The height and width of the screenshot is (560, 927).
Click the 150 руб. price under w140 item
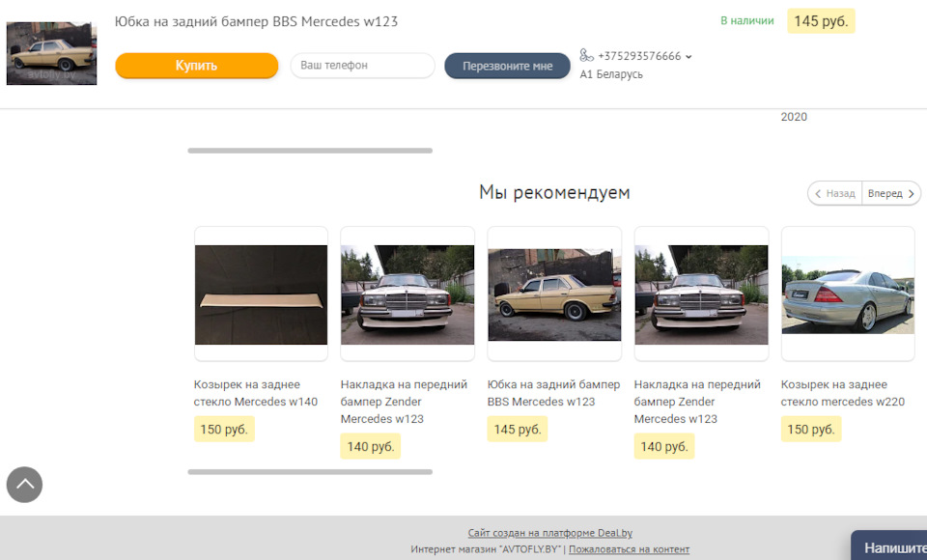coord(224,430)
